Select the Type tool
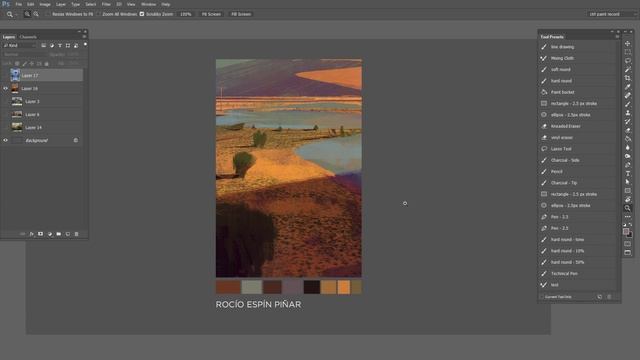 (x=627, y=173)
